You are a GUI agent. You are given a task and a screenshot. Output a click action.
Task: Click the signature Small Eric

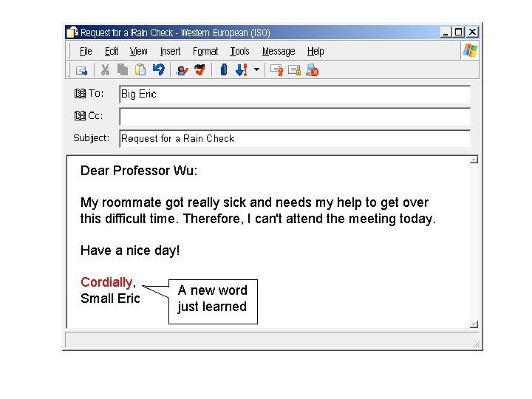point(110,299)
